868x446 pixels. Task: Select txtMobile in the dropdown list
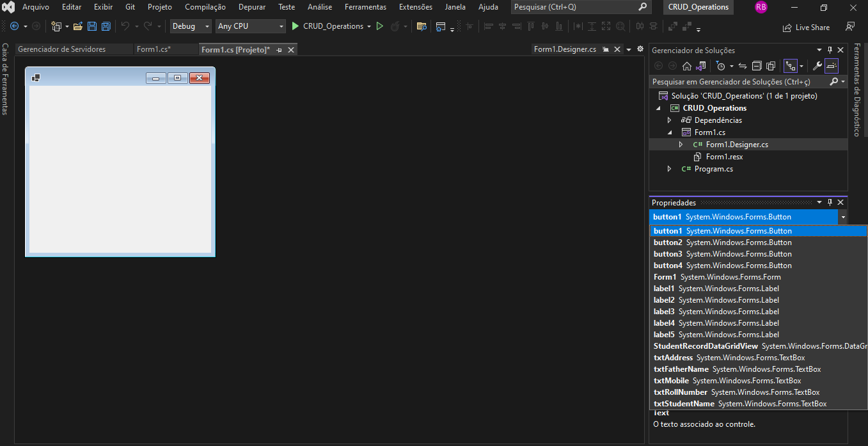[x=758, y=381]
